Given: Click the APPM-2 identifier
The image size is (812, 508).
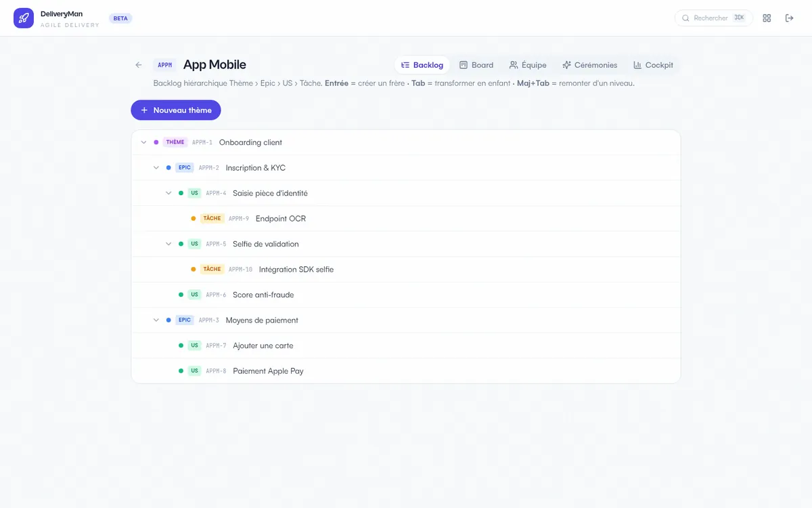Looking at the screenshot, I should [209, 168].
